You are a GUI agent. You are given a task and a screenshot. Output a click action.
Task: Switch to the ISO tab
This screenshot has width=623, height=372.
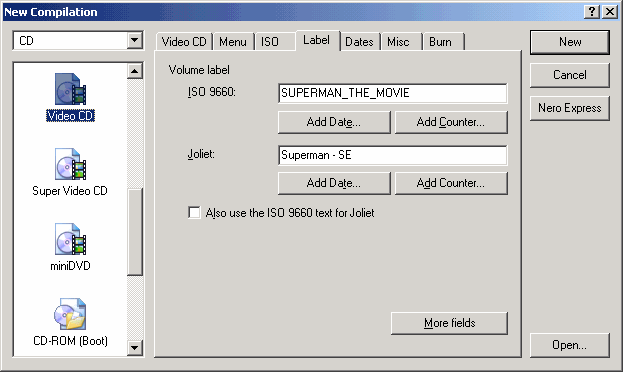click(x=270, y=42)
